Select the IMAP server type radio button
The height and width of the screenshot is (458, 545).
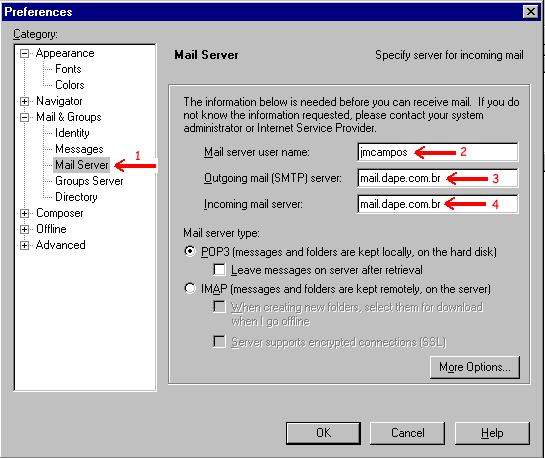(x=190, y=288)
